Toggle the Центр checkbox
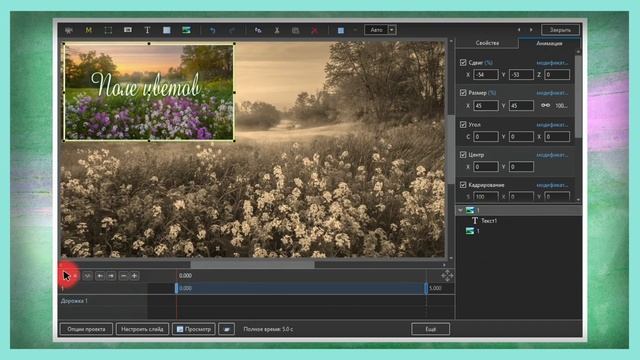This screenshot has height=360, width=640. (463, 155)
